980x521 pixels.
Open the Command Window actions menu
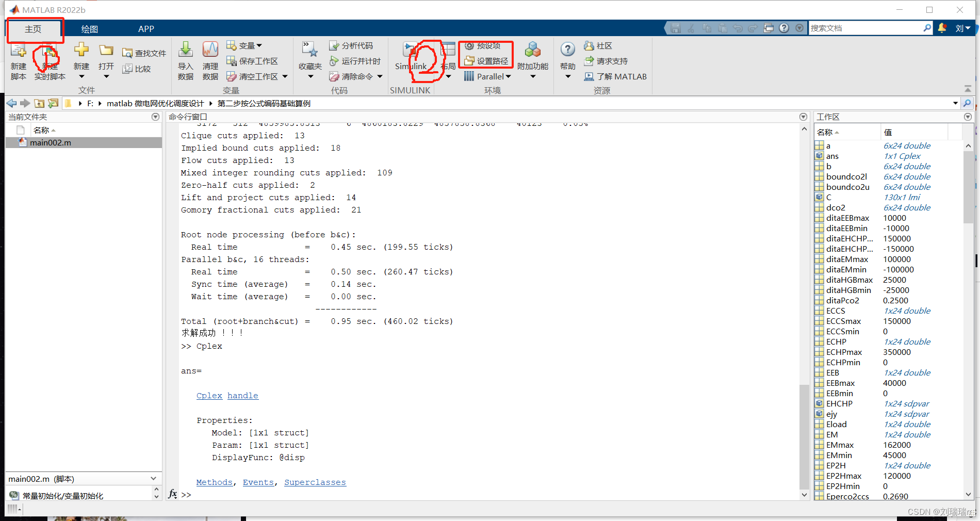pos(803,117)
